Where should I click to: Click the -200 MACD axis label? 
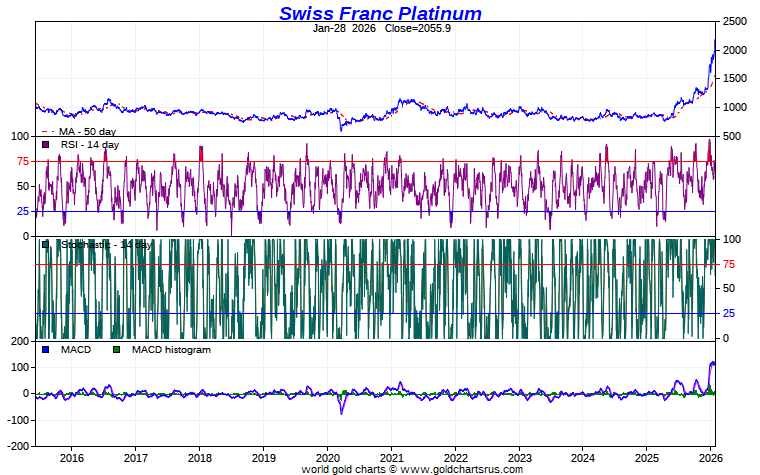[18, 446]
